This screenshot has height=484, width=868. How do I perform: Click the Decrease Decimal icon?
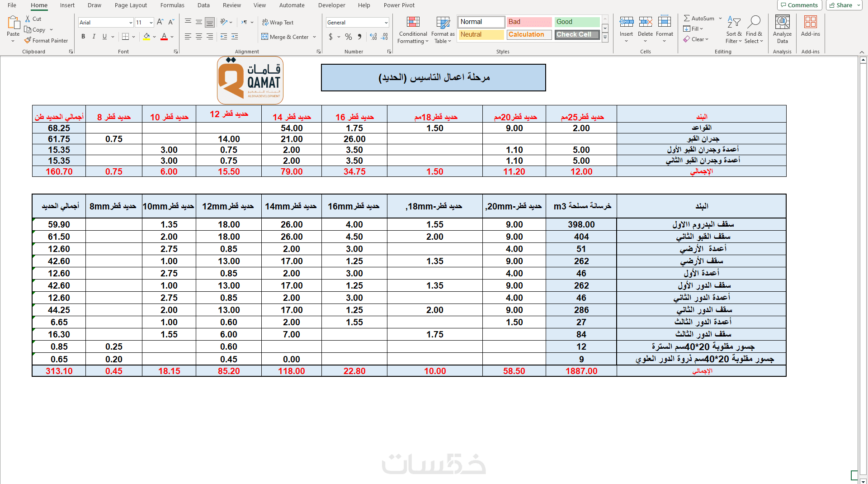tap(384, 37)
